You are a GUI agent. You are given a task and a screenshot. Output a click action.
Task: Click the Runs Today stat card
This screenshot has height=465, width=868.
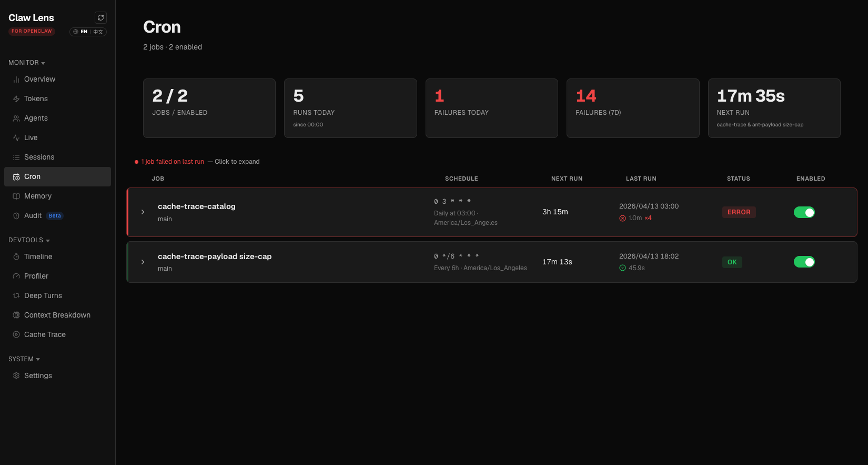[x=350, y=108]
